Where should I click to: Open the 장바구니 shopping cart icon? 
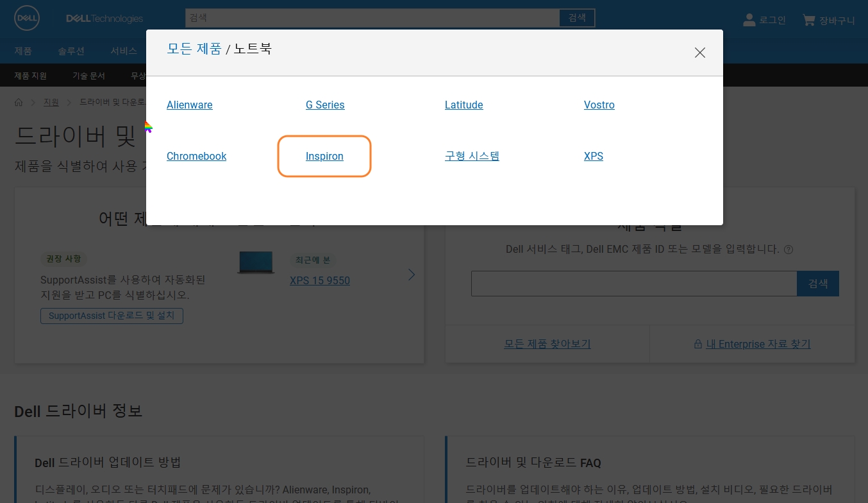809,20
